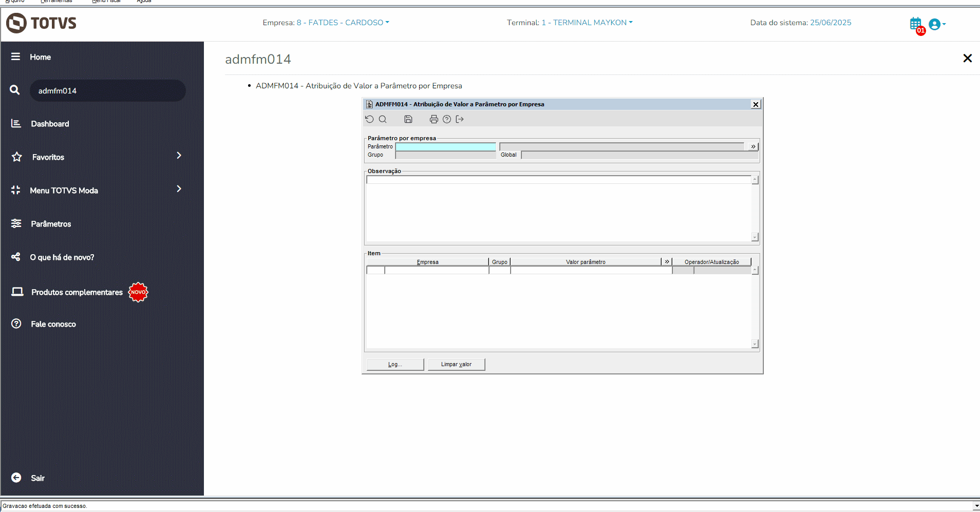Viewport: 980px width, 512px height.
Task: Click the sidebar search magnifier icon
Action: [15, 90]
